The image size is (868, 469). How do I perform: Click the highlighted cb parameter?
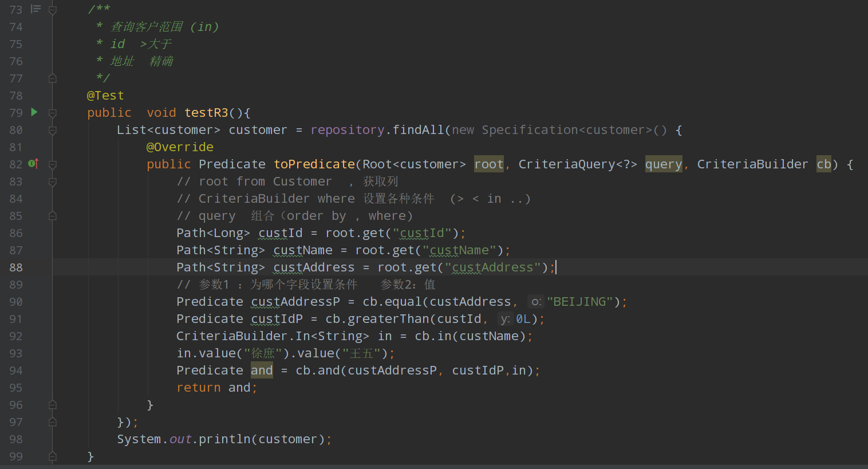click(x=824, y=164)
